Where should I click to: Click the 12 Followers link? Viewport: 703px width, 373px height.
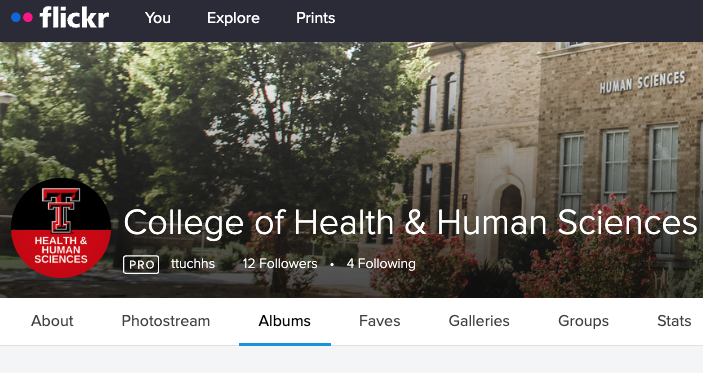tap(280, 264)
